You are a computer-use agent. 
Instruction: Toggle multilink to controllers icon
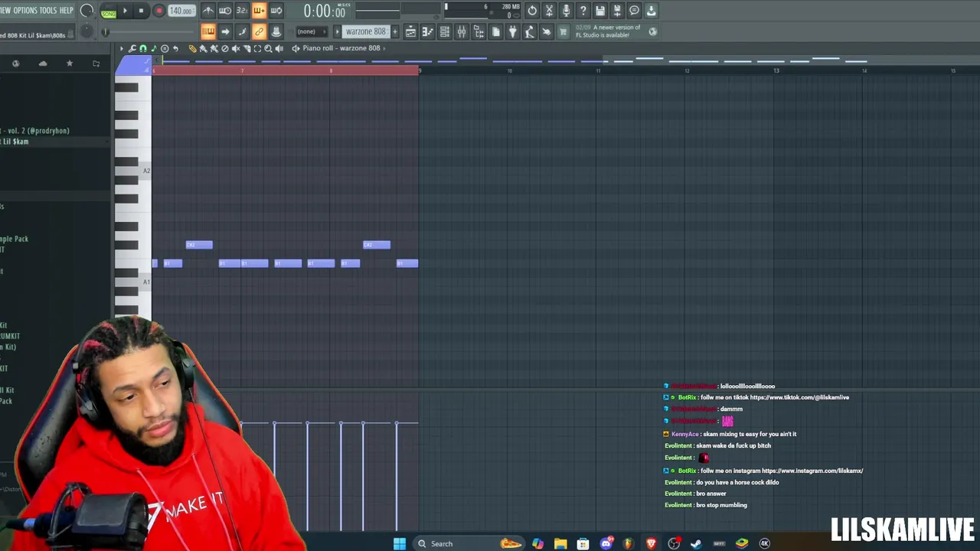point(276,31)
